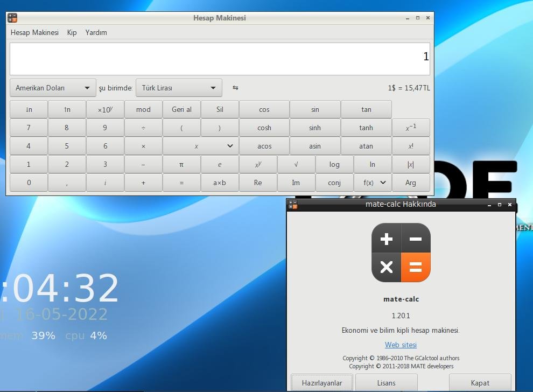This screenshot has width=533, height=392.
Task: Click the imaginary unit i button
Action: pyautogui.click(x=105, y=183)
